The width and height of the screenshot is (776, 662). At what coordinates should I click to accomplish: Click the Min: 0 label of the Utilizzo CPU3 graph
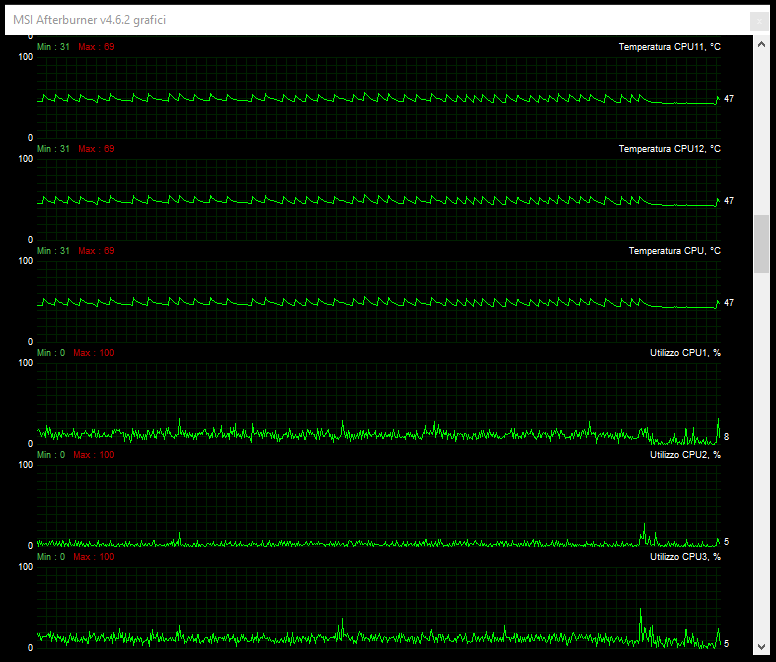pos(51,557)
